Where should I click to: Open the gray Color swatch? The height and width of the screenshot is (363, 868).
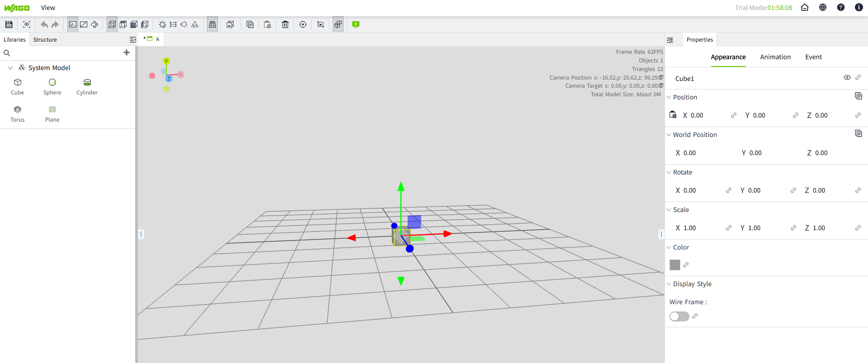(675, 265)
